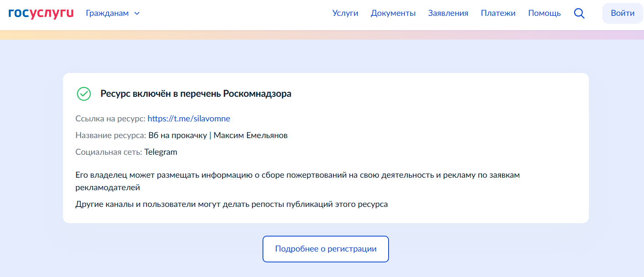Viewport: 644px width, 277px height.
Task: Click the Telegram social network value
Action: [x=161, y=152]
